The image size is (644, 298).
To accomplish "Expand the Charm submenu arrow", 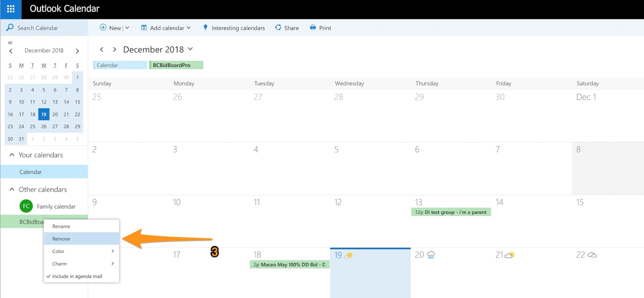I will pos(113,263).
